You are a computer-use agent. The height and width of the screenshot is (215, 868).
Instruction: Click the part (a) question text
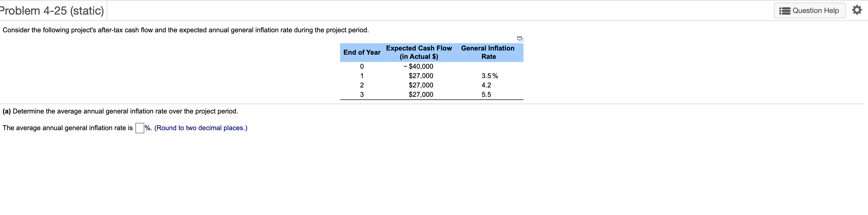(120, 111)
